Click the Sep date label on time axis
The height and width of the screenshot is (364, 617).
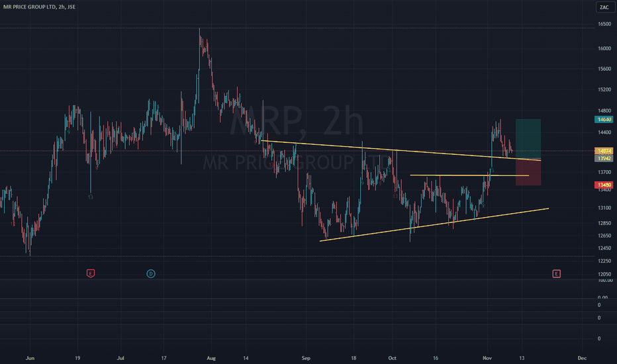[x=306, y=358]
